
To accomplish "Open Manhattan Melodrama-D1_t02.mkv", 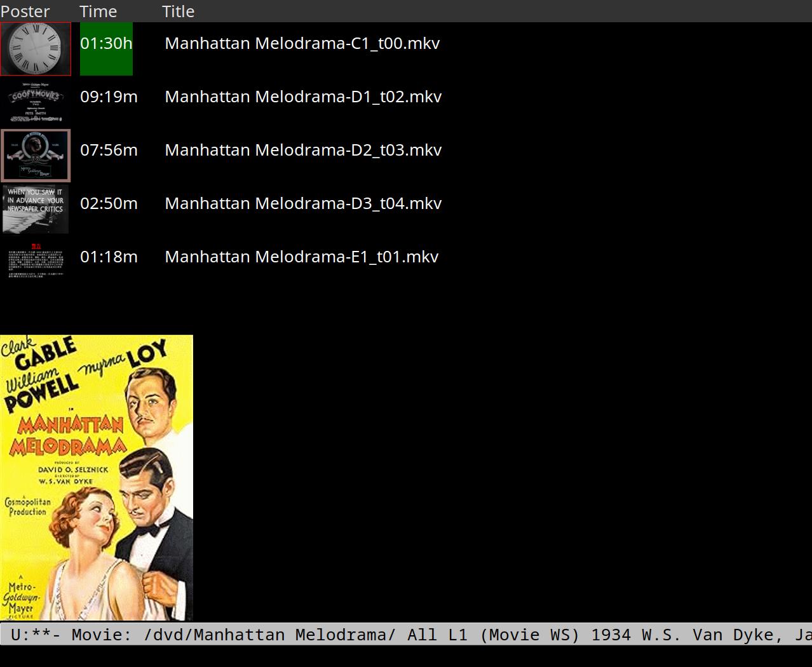I will 303,97.
